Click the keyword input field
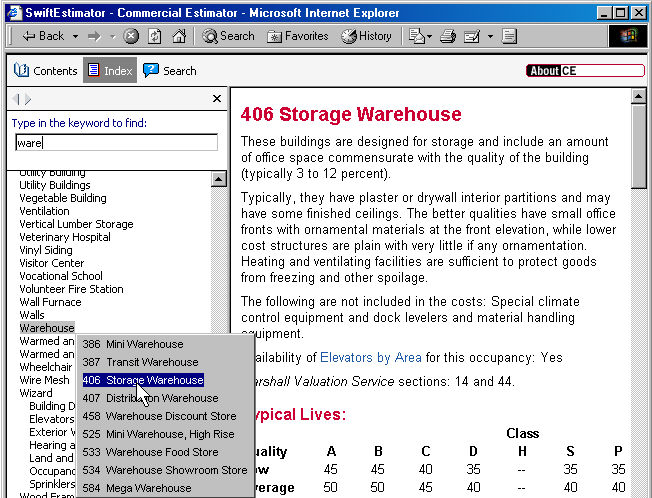This screenshot has width=652, height=498. (x=116, y=143)
